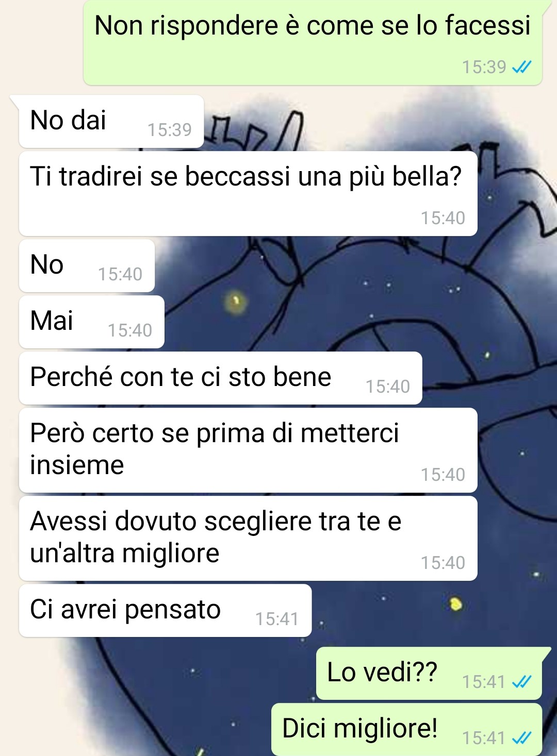Tap the 15:40 timestamp next to 'Mai'
The width and height of the screenshot is (557, 756).
click(x=130, y=330)
